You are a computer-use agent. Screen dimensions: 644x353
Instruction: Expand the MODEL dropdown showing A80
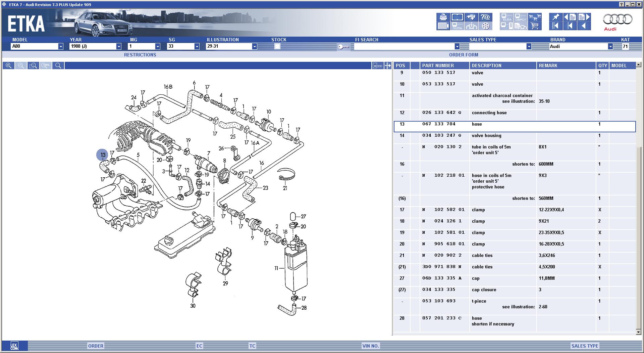[61, 46]
